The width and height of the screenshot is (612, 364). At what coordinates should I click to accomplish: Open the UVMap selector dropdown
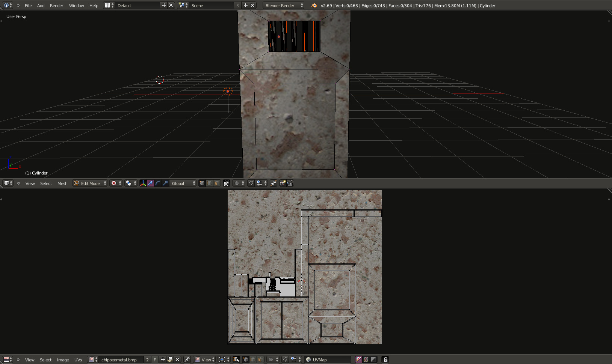tap(328, 359)
